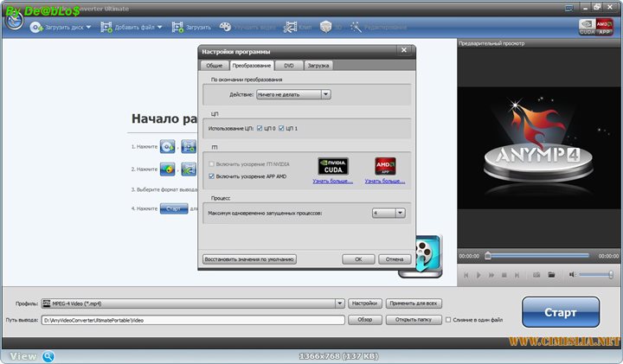Click the stop playback button
Image resolution: width=623 pixels, height=364 pixels.
504,275
